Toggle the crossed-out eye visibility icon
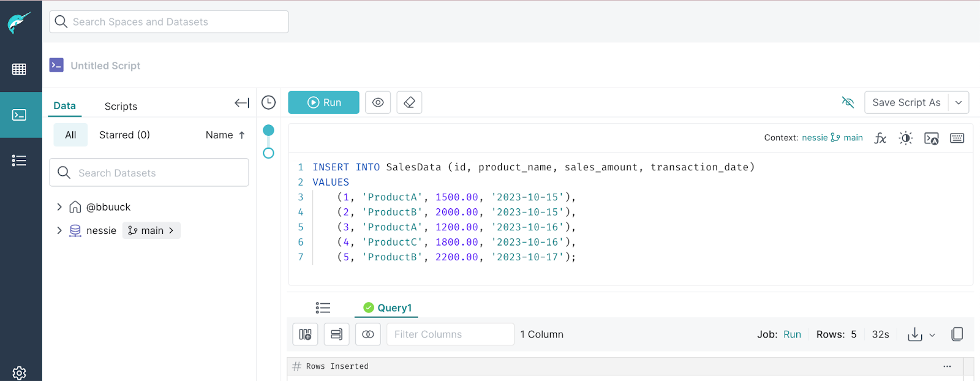980x381 pixels. [x=848, y=102]
